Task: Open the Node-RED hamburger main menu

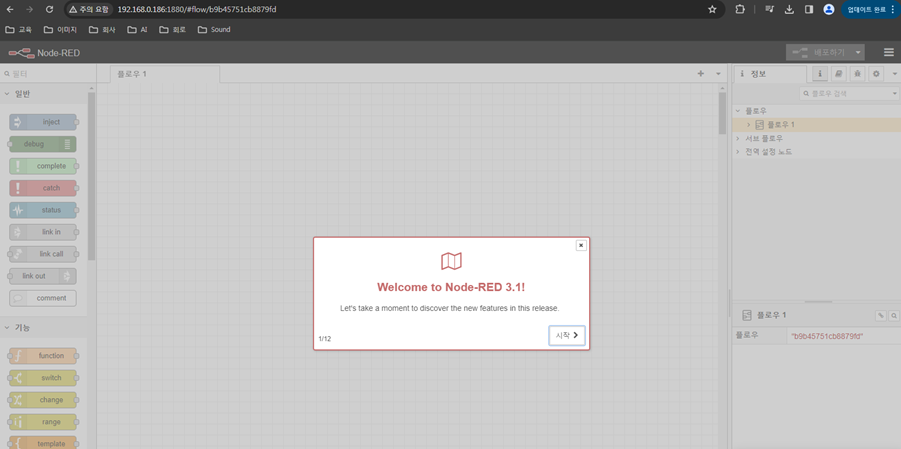Action: (x=889, y=52)
